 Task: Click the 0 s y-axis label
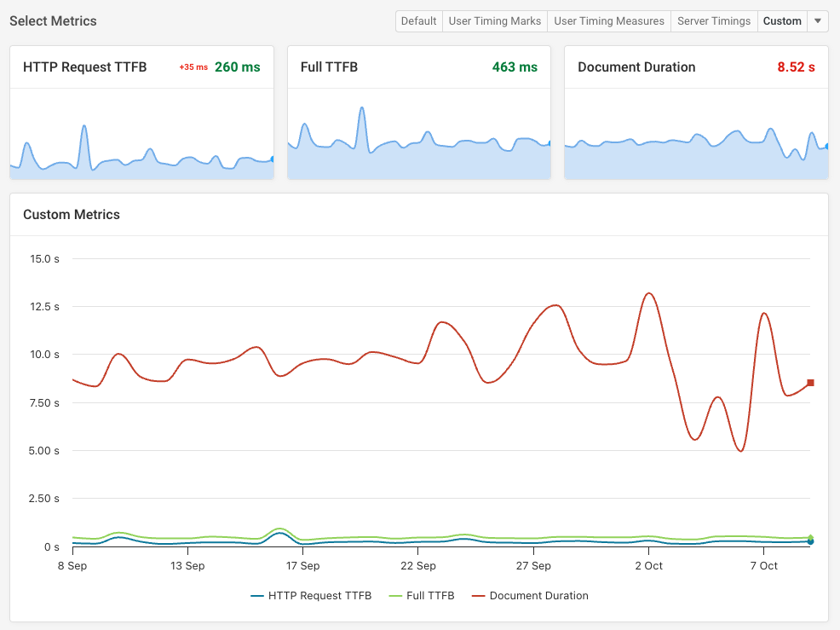click(x=52, y=547)
